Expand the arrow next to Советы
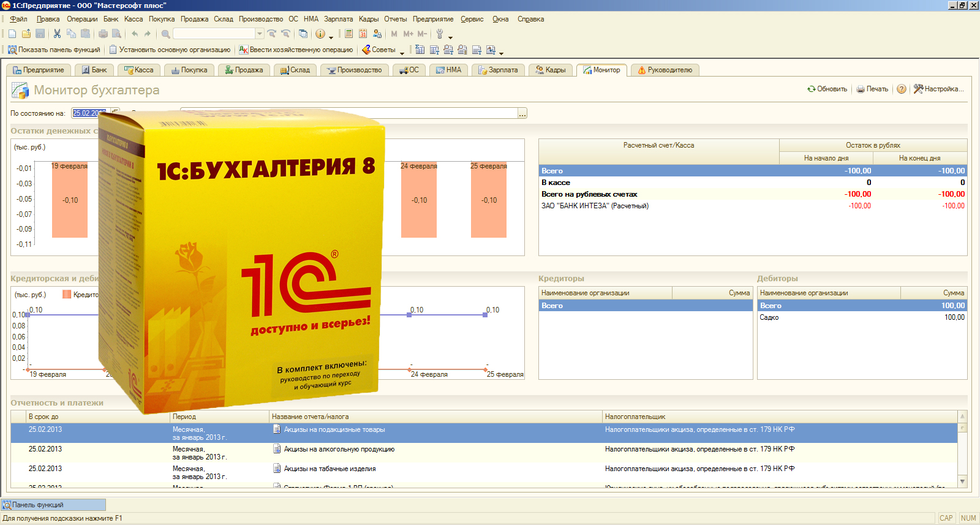980x525 pixels. [402, 53]
